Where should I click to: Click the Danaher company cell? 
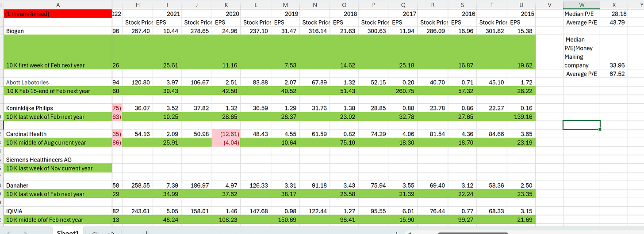tap(59, 185)
